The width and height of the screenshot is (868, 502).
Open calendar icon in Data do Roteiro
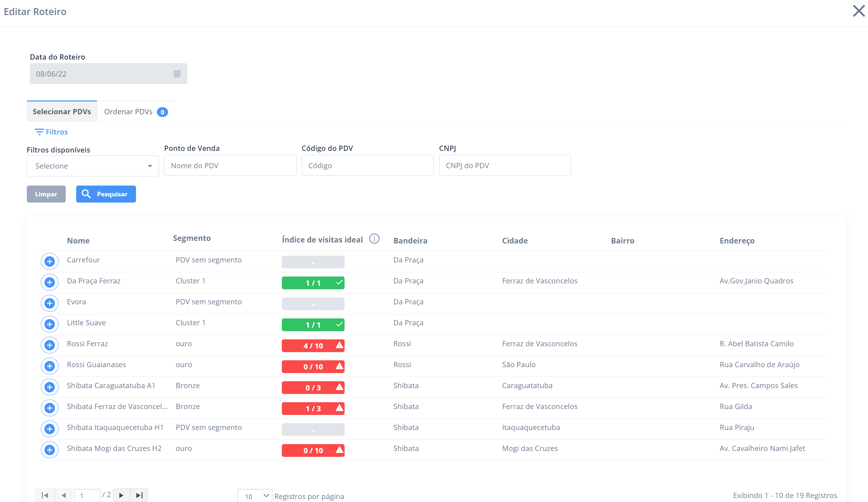[177, 74]
